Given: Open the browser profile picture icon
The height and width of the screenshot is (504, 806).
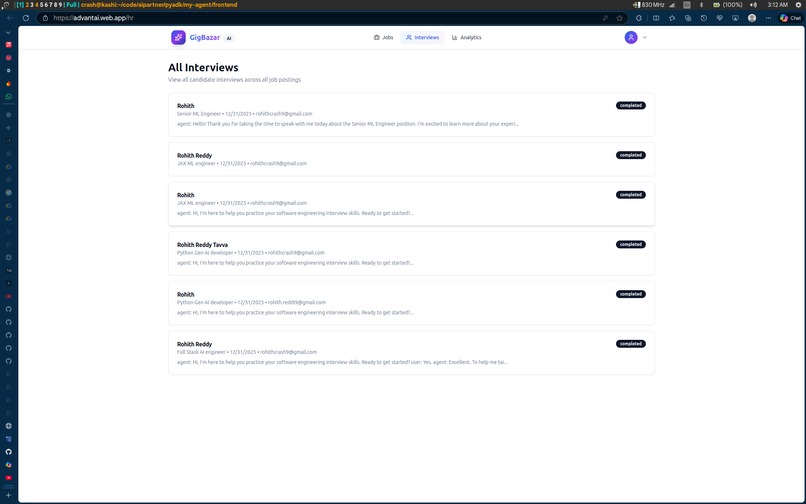Looking at the screenshot, I should pyautogui.click(x=752, y=18).
